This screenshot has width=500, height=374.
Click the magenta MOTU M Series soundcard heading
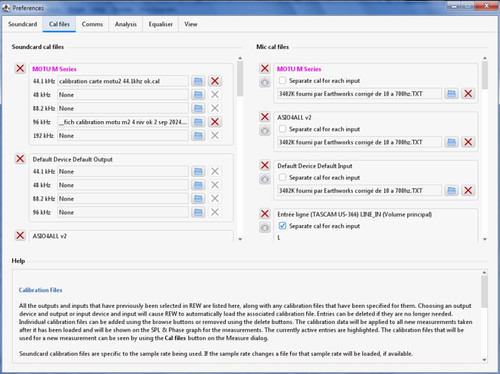click(54, 69)
